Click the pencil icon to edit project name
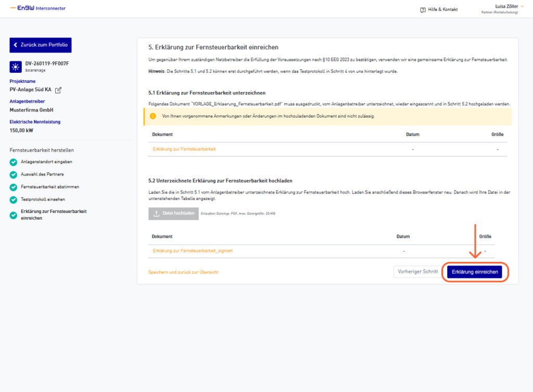This screenshot has width=533, height=392. coord(58,90)
